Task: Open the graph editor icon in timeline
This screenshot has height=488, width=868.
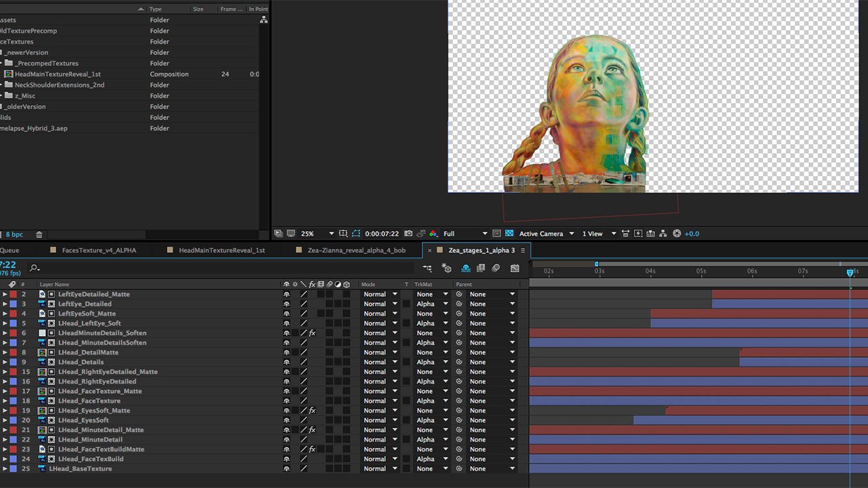Action: coord(515,268)
